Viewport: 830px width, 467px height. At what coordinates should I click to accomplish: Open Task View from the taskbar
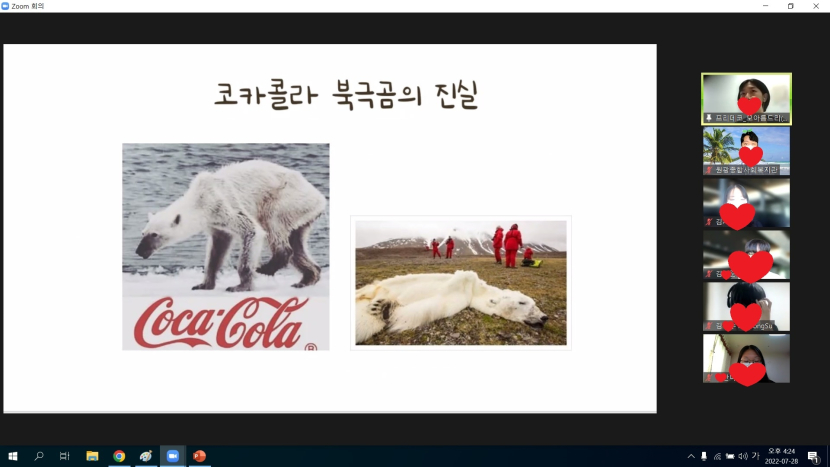click(65, 456)
